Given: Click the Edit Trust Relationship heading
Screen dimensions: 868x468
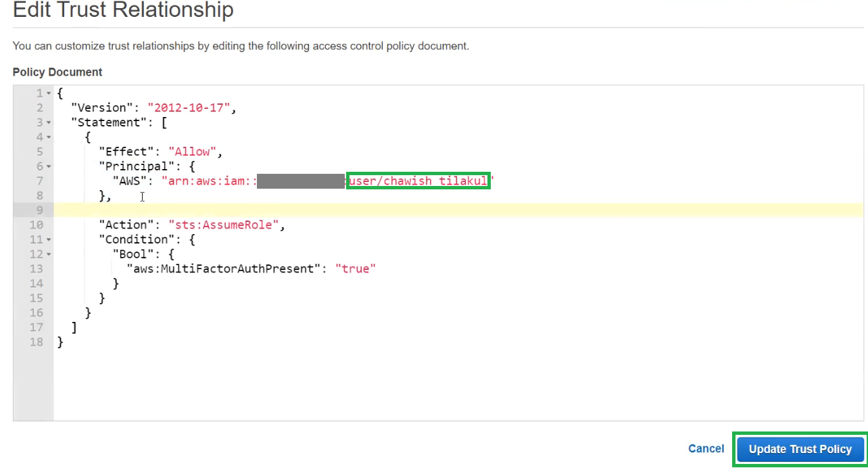Looking at the screenshot, I should (x=122, y=11).
